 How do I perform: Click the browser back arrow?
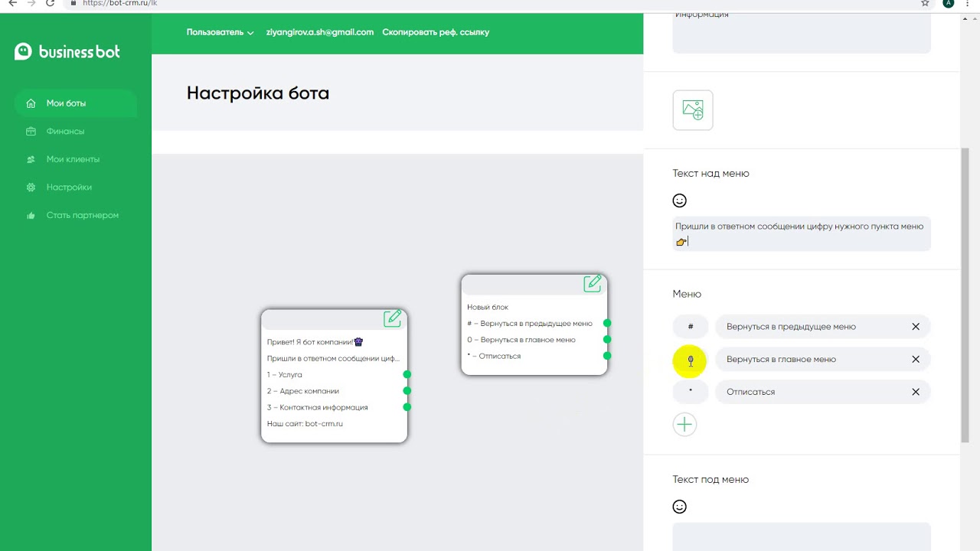click(12, 3)
